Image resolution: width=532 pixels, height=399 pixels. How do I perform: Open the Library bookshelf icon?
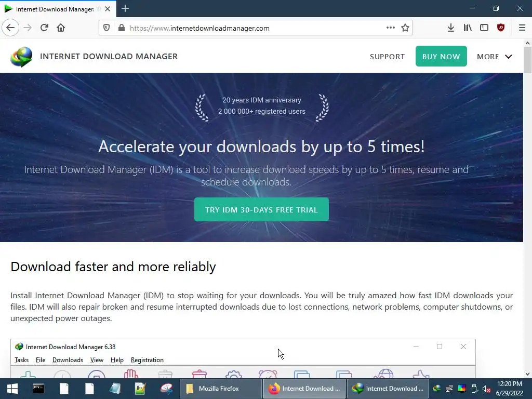pyautogui.click(x=468, y=28)
